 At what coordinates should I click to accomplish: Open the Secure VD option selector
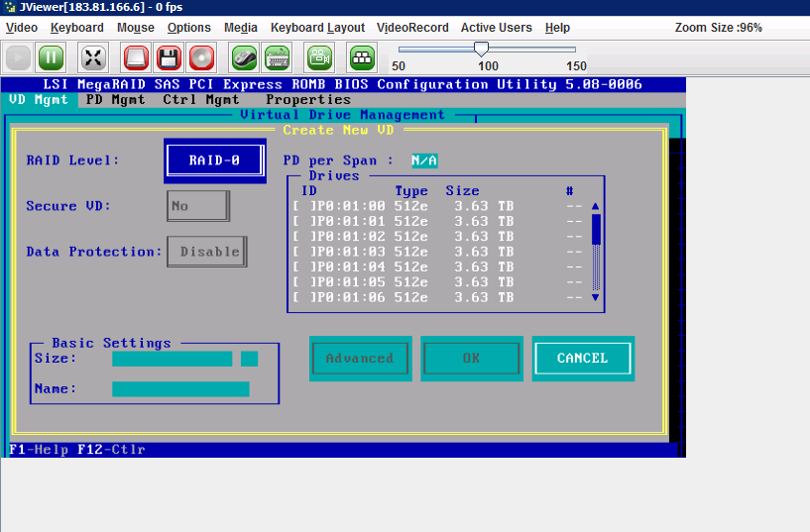[x=197, y=206]
